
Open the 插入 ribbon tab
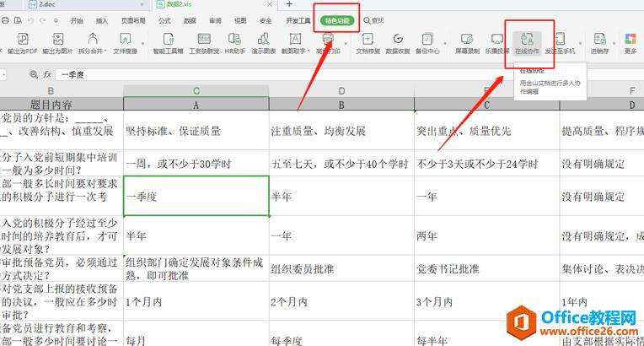click(x=102, y=20)
